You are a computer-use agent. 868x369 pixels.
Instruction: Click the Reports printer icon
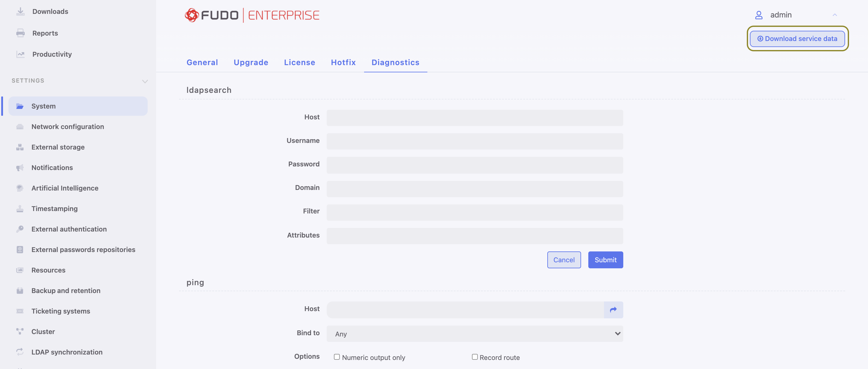point(20,33)
